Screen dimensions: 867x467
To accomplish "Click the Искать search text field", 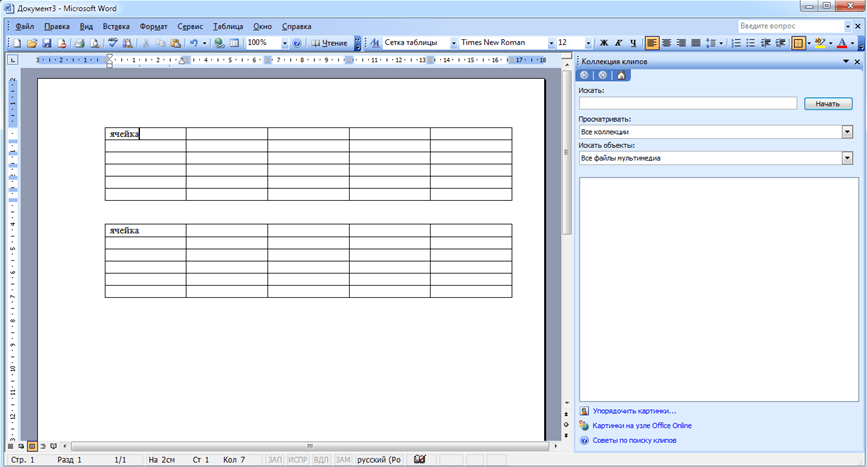I will click(687, 103).
